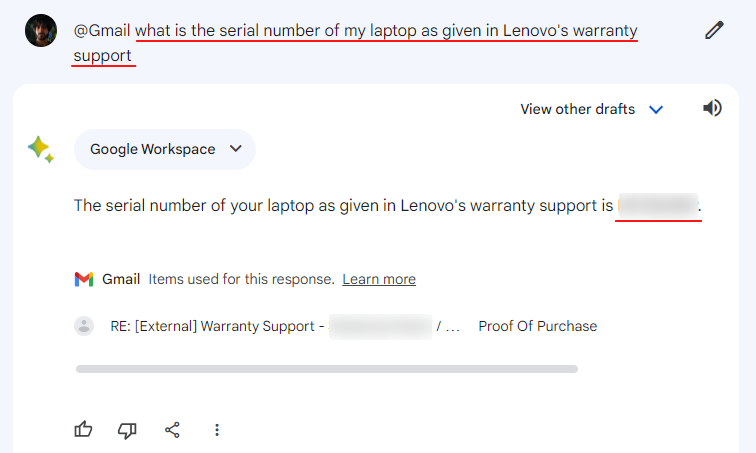Open the user profile avatar
Image resolution: width=756 pixels, height=453 pixels.
pyautogui.click(x=41, y=30)
